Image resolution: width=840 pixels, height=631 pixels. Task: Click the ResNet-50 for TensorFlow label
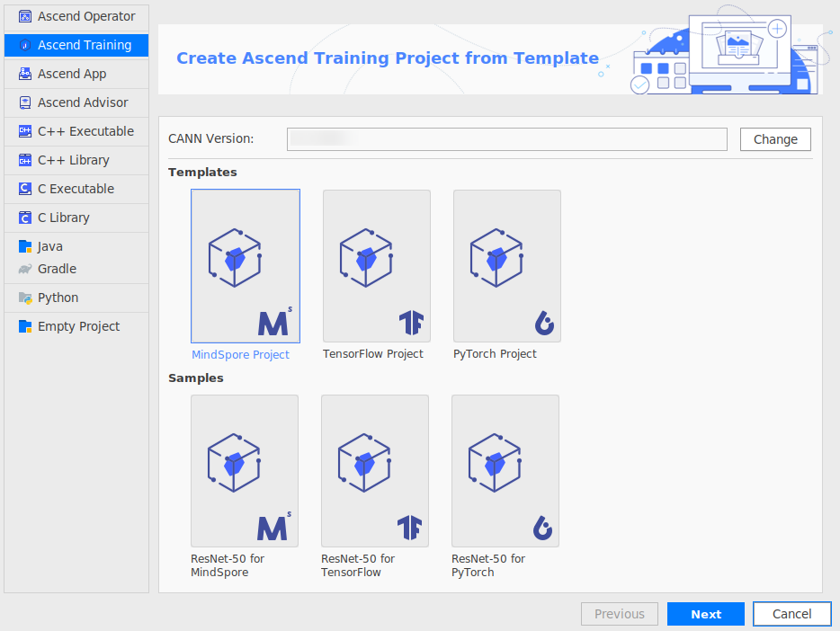tap(358, 565)
